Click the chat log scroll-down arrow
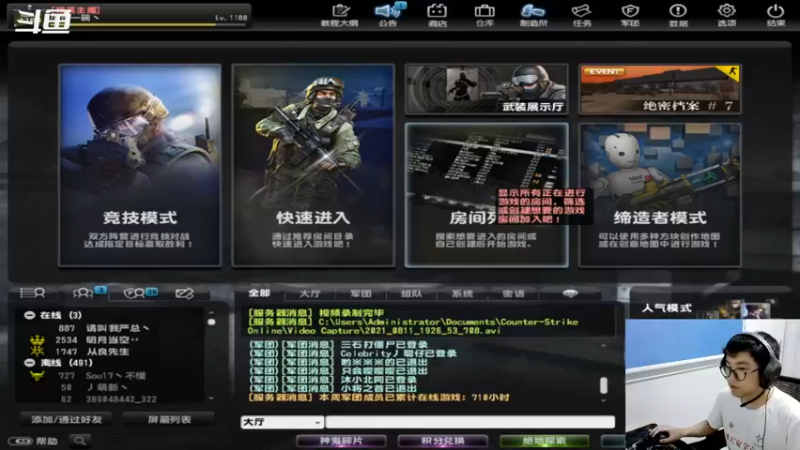This screenshot has height=450, width=800. tap(604, 401)
